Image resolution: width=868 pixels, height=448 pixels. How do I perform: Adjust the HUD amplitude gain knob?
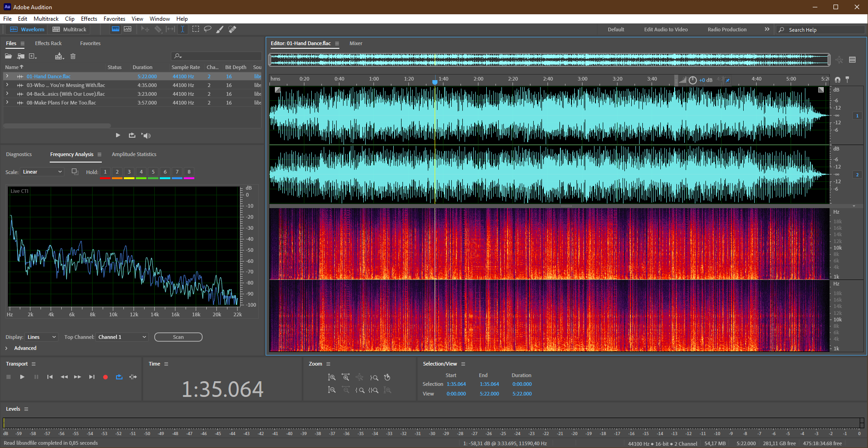point(693,80)
